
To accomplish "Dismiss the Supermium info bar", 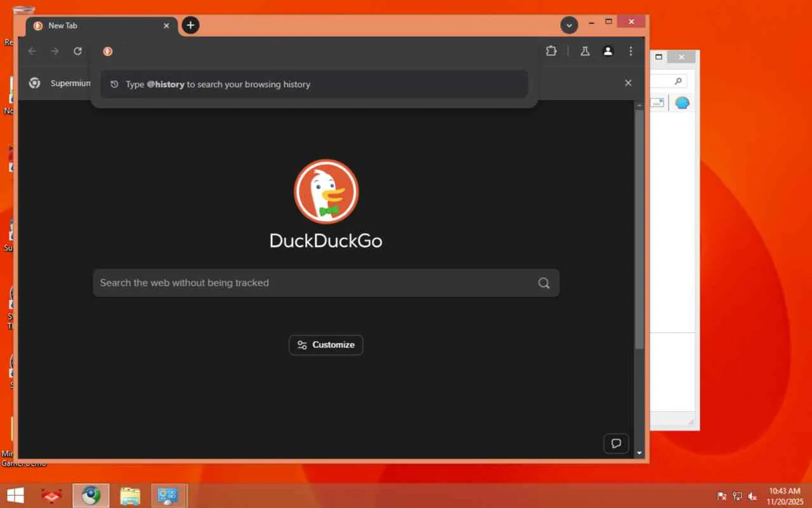I will pos(628,83).
